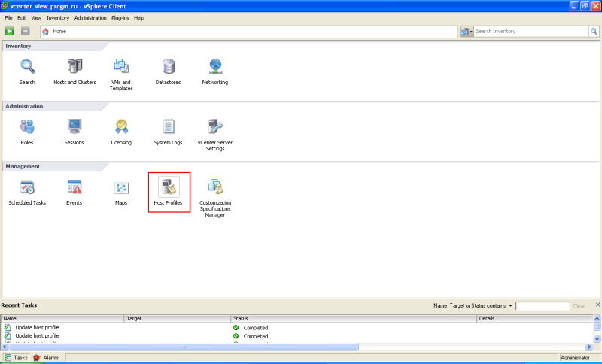Open the Help menu
Image resolution: width=602 pixels, height=364 pixels.
[x=139, y=17]
